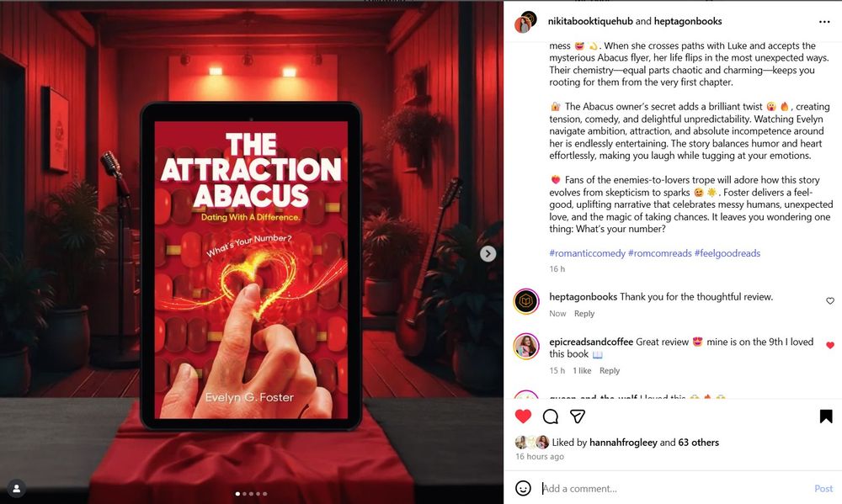The image size is (842, 504).
Task: Click the red heart like icon
Action: pos(523,416)
